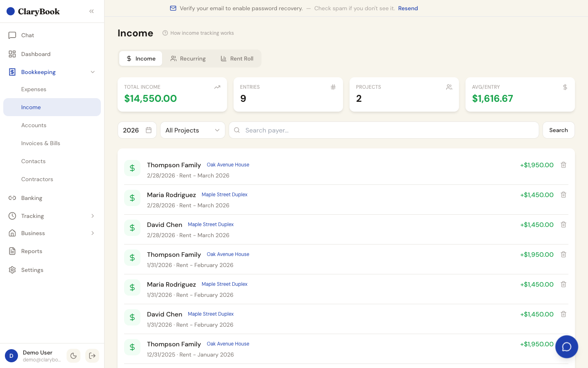Delete Maria Rodriguez's March rent entry

[x=563, y=195]
